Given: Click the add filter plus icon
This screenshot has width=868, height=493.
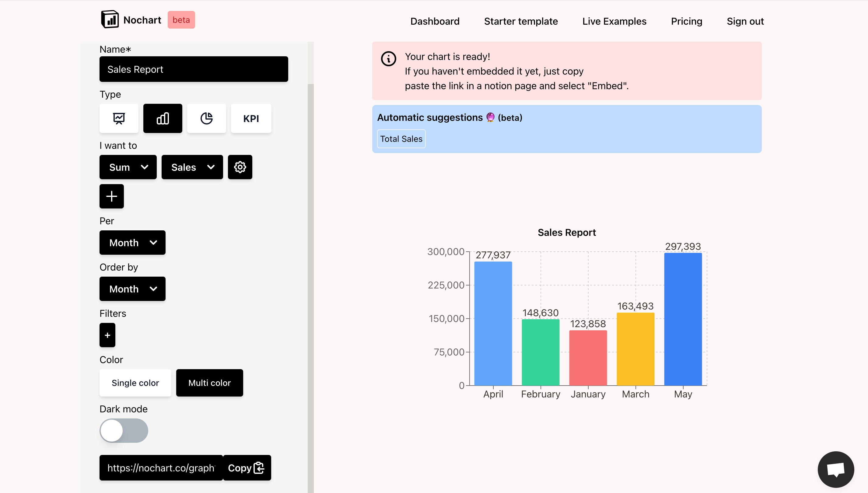Looking at the screenshot, I should click(x=107, y=334).
